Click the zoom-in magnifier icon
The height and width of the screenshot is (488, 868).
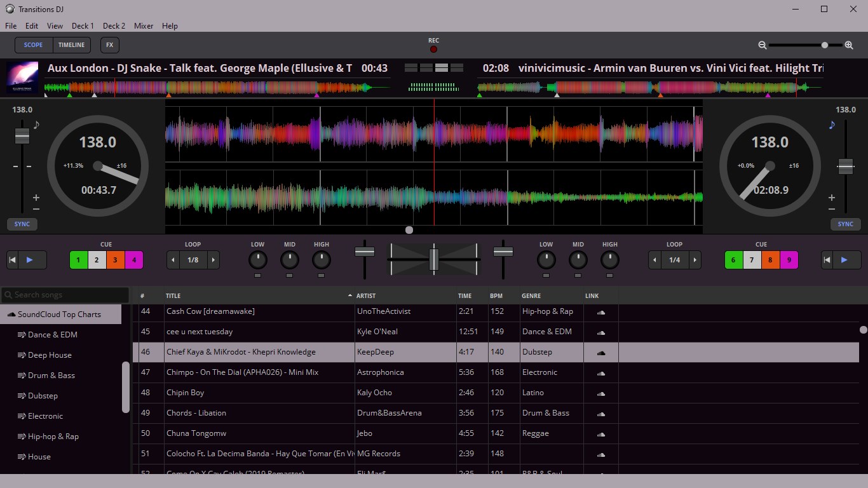point(849,45)
